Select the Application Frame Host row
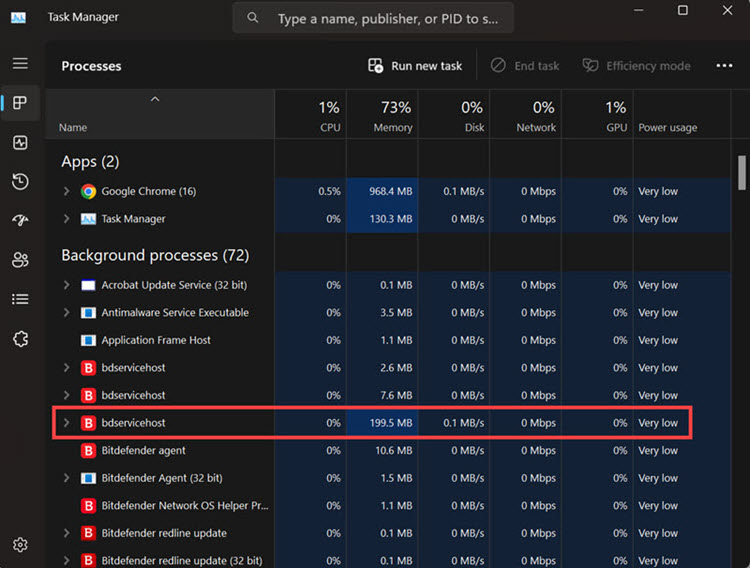The height and width of the screenshot is (568, 750). click(156, 340)
